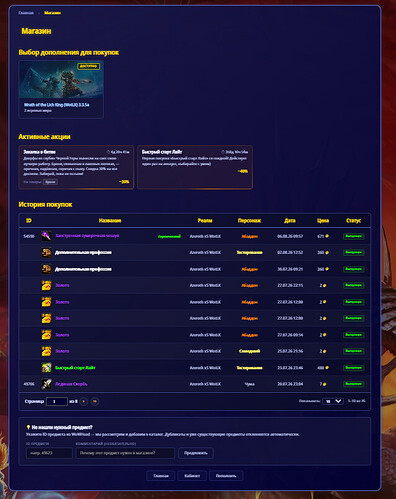This screenshot has width=396, height=499.
Task: Click the yellow character name in the 25.07.26 row
Action: (x=249, y=351)
